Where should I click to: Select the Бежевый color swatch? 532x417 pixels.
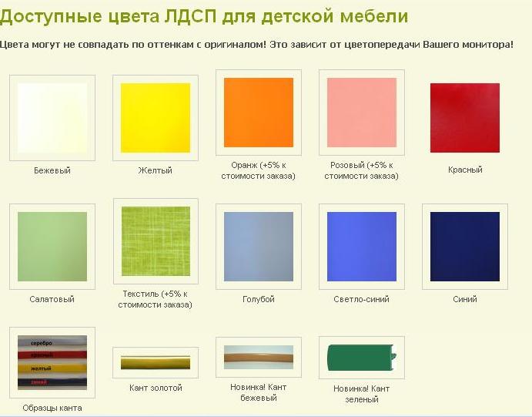coord(52,118)
